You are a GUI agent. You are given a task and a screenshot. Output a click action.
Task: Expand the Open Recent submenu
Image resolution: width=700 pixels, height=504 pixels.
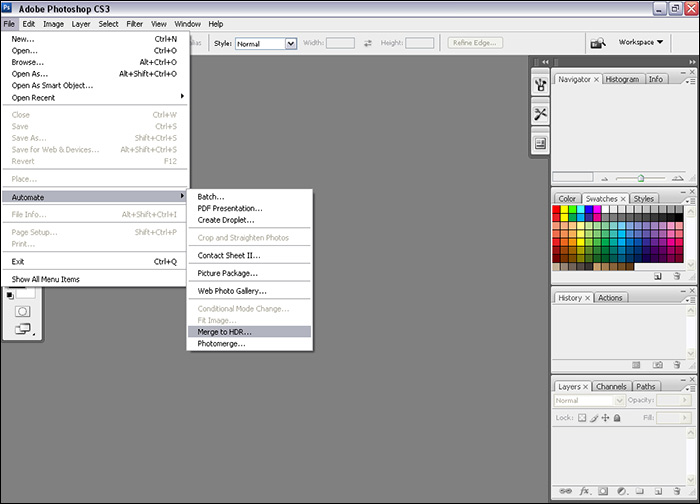click(94, 97)
